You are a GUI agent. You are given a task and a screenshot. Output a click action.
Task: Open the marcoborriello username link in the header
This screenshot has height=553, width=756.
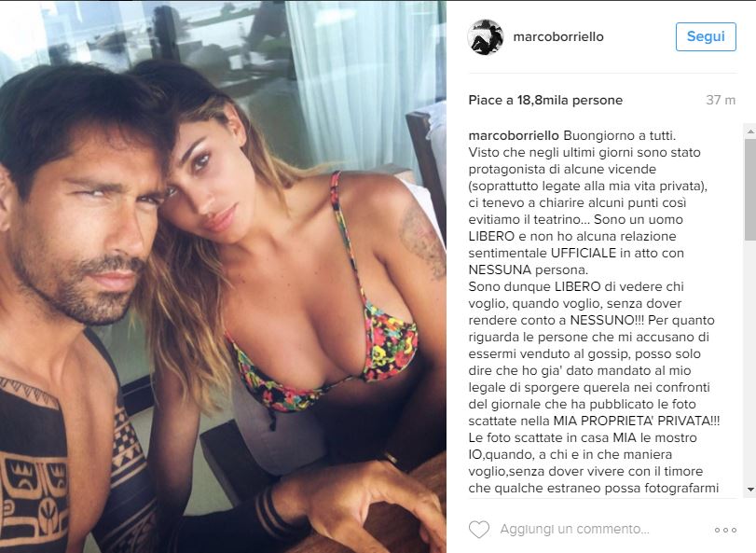pos(558,36)
